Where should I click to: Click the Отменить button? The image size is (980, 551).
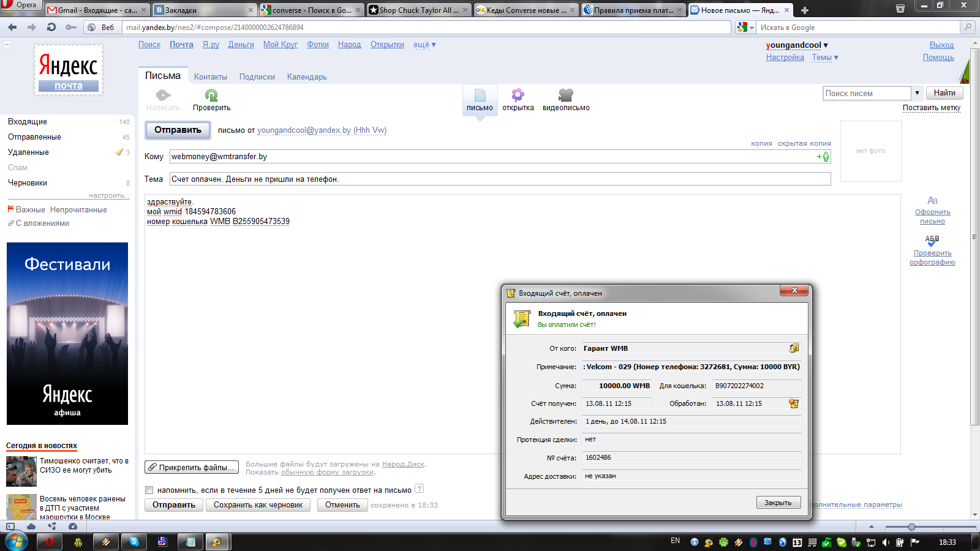coord(342,505)
